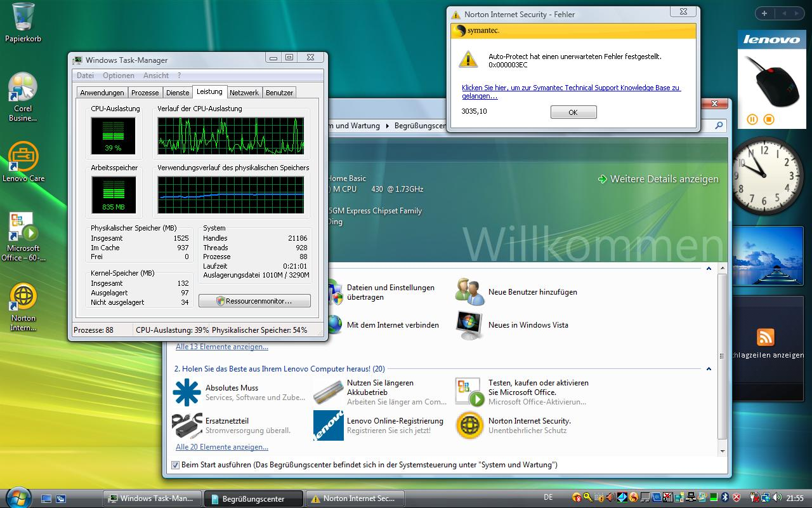Uncheck 'Beim Start ausführen' checkbox

tap(176, 465)
